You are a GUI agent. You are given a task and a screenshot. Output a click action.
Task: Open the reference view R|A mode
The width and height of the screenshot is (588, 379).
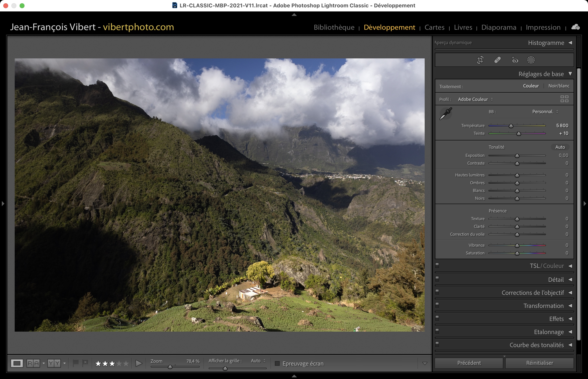click(33, 363)
